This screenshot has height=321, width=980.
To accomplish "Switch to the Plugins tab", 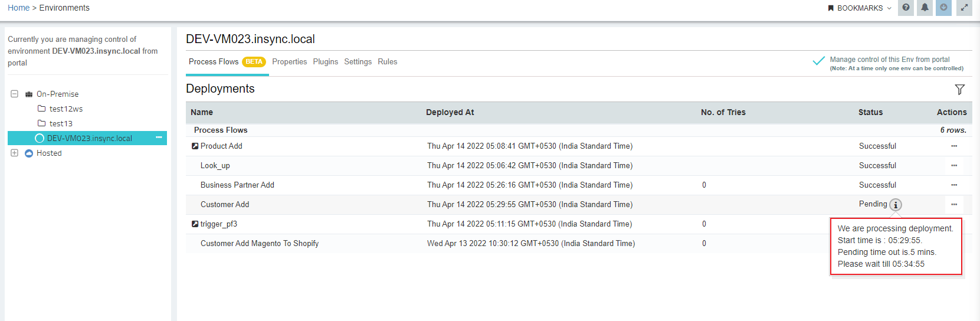I will (x=325, y=62).
